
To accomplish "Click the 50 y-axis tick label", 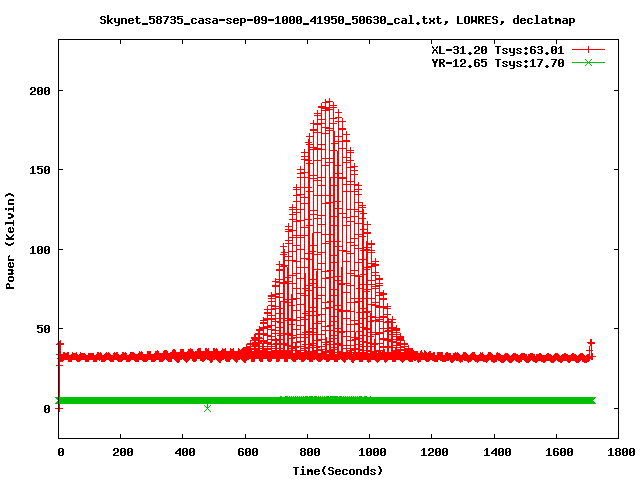I will tap(43, 329).
